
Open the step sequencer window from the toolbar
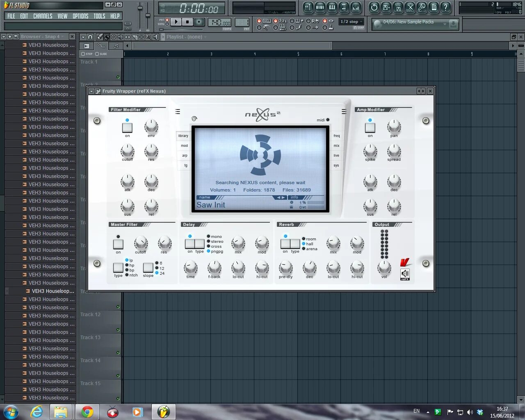320,7
